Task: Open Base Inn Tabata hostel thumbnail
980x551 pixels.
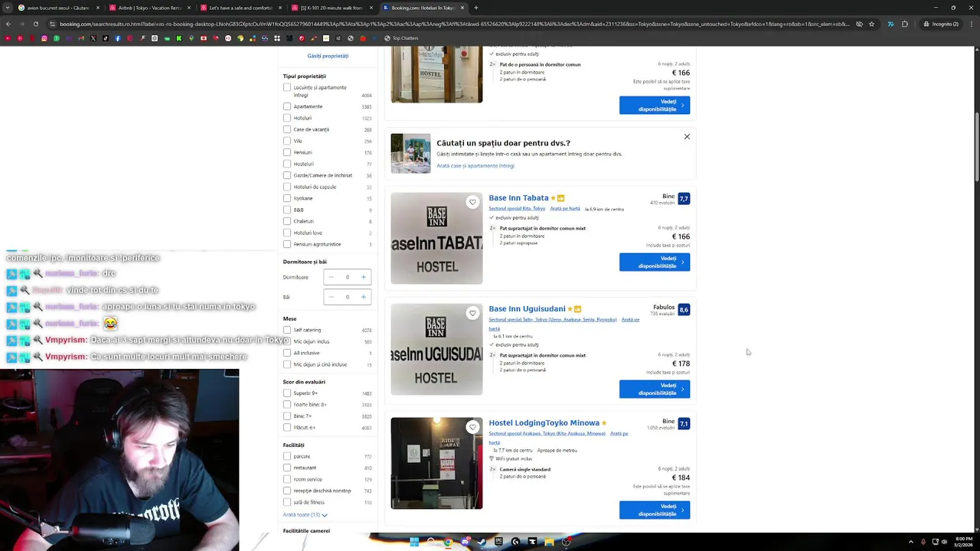Action: tap(436, 238)
